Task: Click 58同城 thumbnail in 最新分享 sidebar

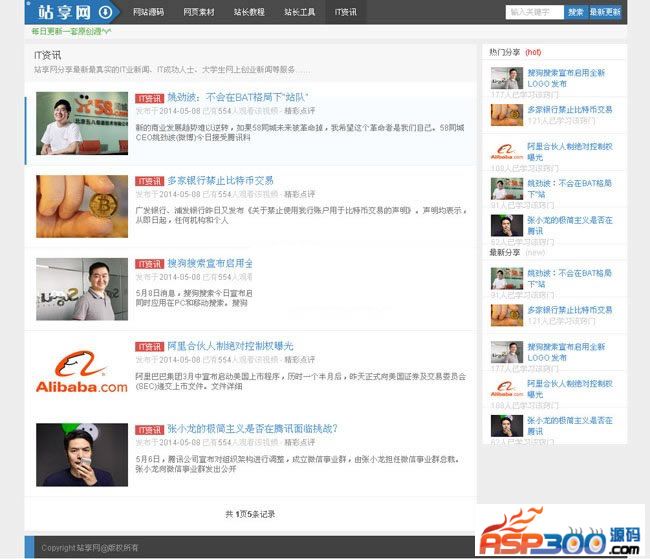Action: coord(507,278)
